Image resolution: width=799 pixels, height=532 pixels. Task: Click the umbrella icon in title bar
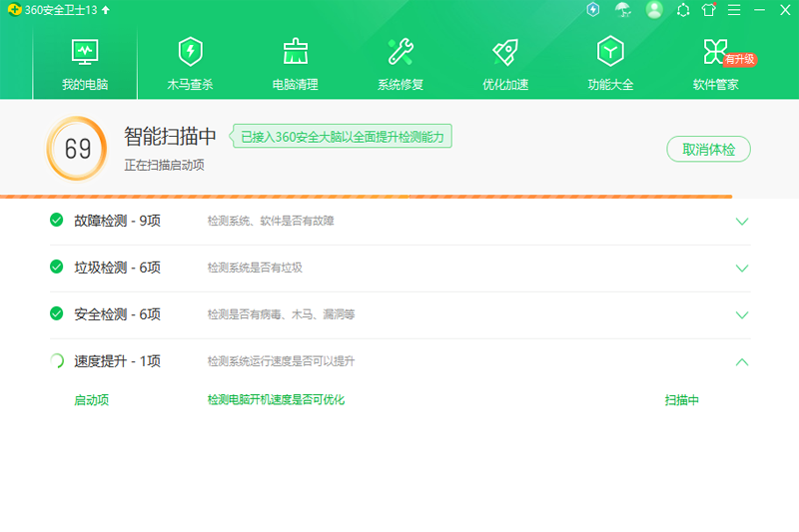coord(623,10)
